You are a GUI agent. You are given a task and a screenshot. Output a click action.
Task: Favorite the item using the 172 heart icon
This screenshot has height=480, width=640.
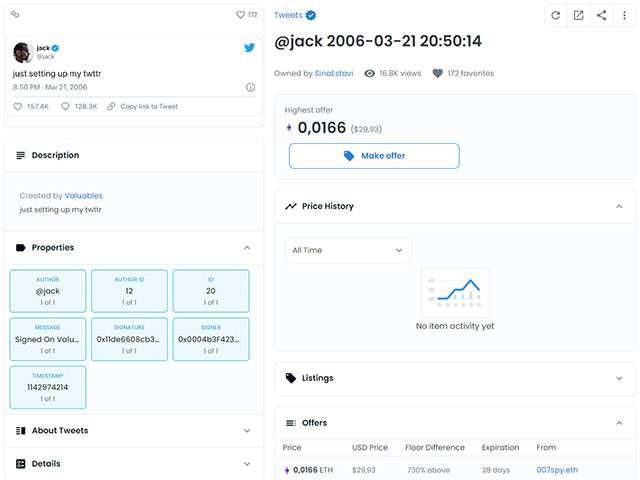pyautogui.click(x=240, y=15)
